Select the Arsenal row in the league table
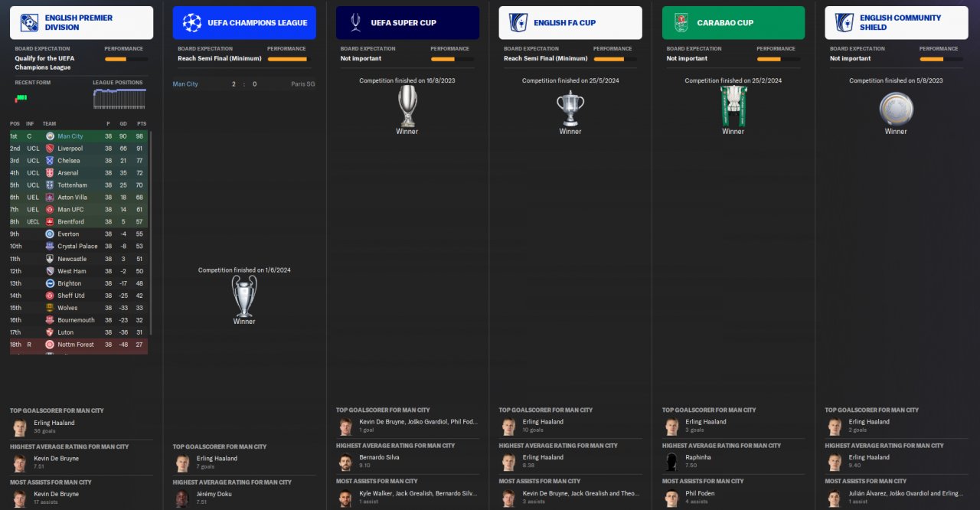Screen dimensions: 980x510 pyautogui.click(x=79, y=173)
